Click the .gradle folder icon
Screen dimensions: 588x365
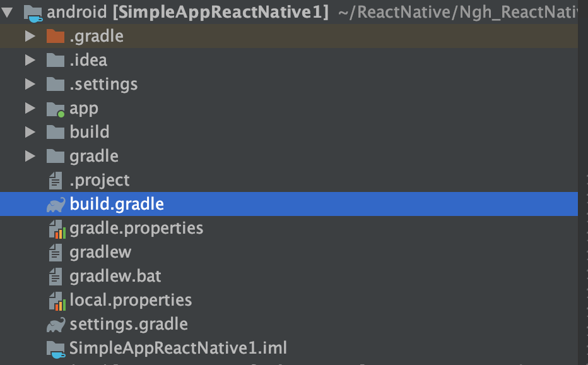(56, 37)
